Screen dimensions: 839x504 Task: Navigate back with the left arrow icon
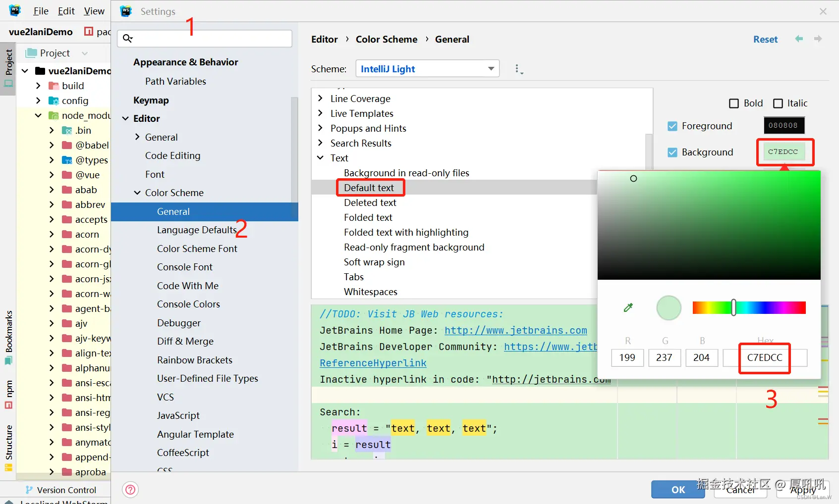(x=799, y=39)
